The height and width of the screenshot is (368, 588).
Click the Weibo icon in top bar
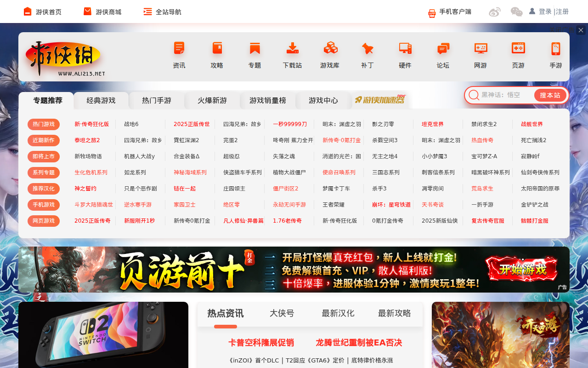pos(495,12)
